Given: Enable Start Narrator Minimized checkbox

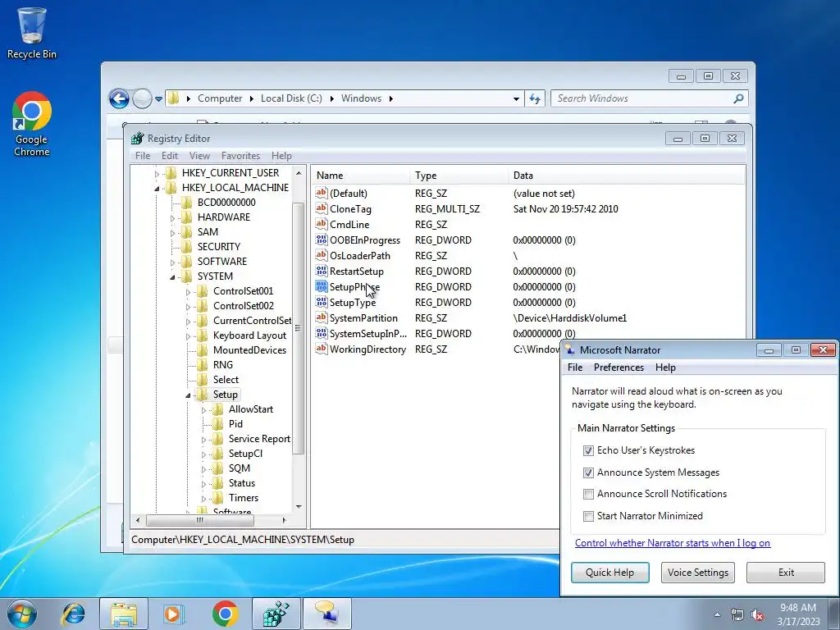Looking at the screenshot, I should click(588, 516).
